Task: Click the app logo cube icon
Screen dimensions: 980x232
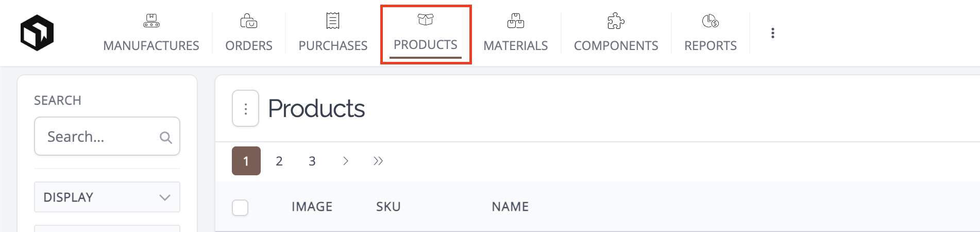Action: pos(37,32)
